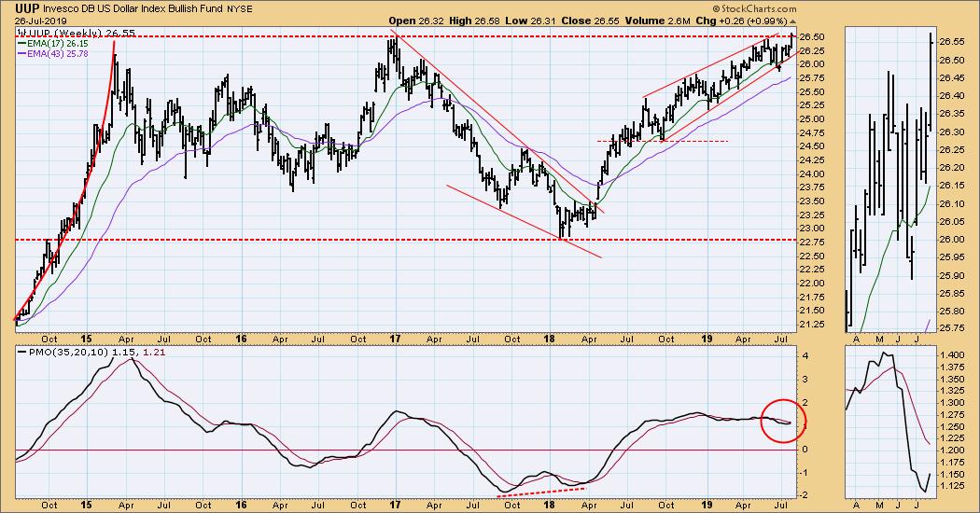
Task: Click the 19 year label under price chart
Action: pyautogui.click(x=707, y=339)
